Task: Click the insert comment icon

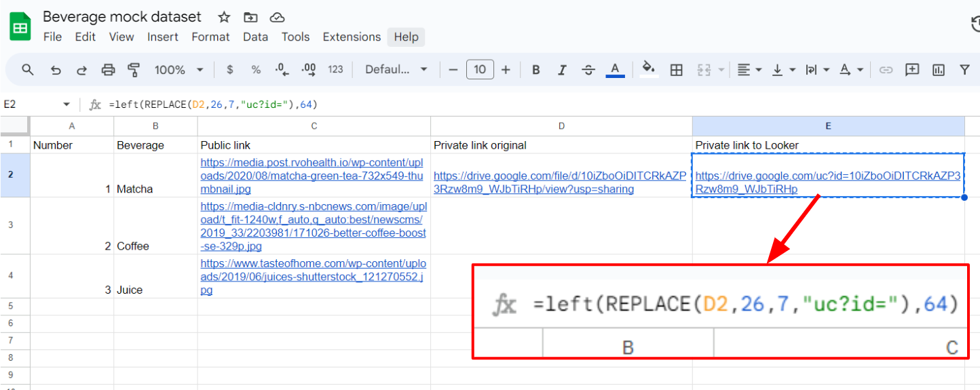Action: [x=912, y=70]
